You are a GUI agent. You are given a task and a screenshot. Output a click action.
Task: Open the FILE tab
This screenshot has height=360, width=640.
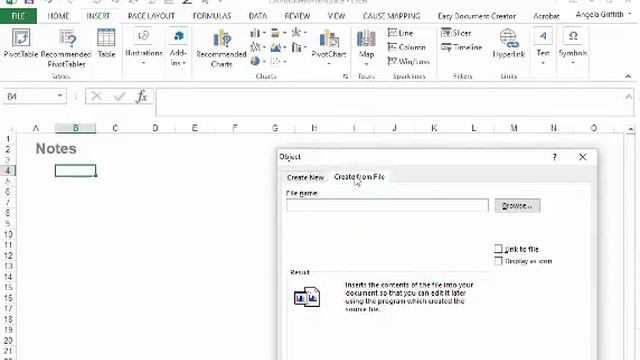18,16
